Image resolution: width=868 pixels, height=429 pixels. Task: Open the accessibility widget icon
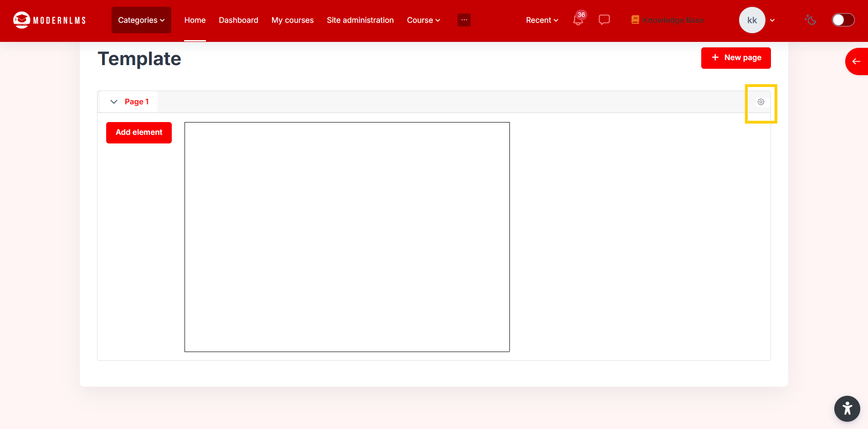(847, 409)
